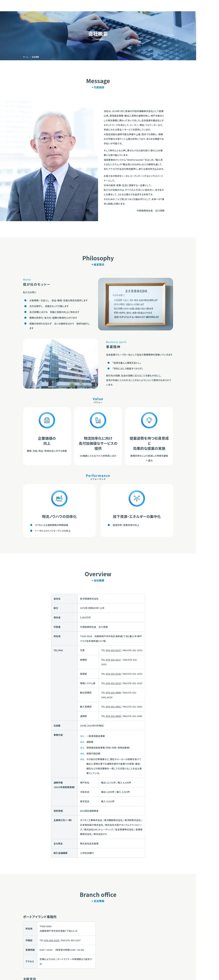Screen dimensions: 219x980
Task: Click the Value subheading
Action: tap(98, 399)
